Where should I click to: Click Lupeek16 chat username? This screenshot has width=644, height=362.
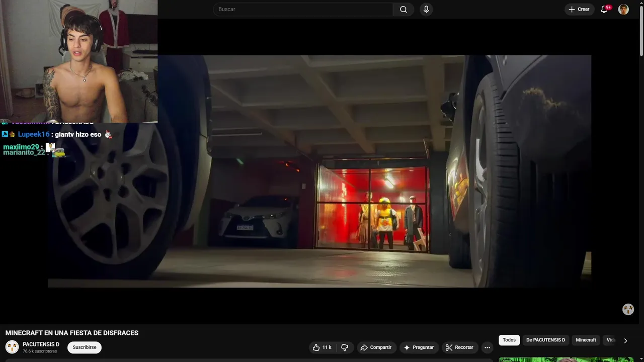pos(34,134)
